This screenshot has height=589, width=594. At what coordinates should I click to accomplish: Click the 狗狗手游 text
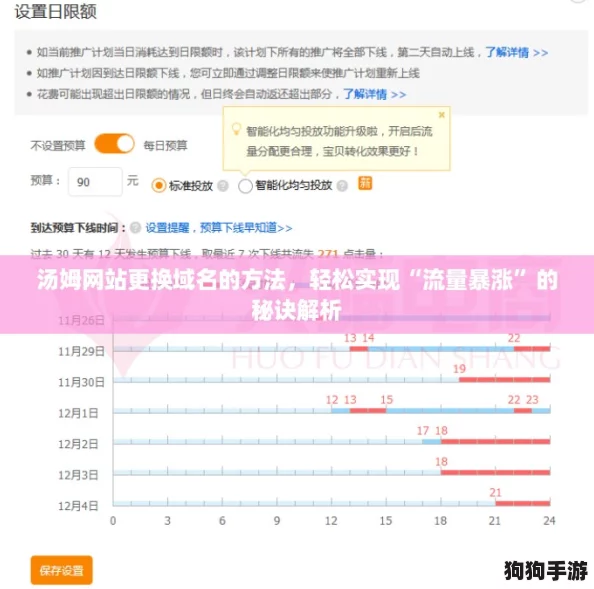546,570
